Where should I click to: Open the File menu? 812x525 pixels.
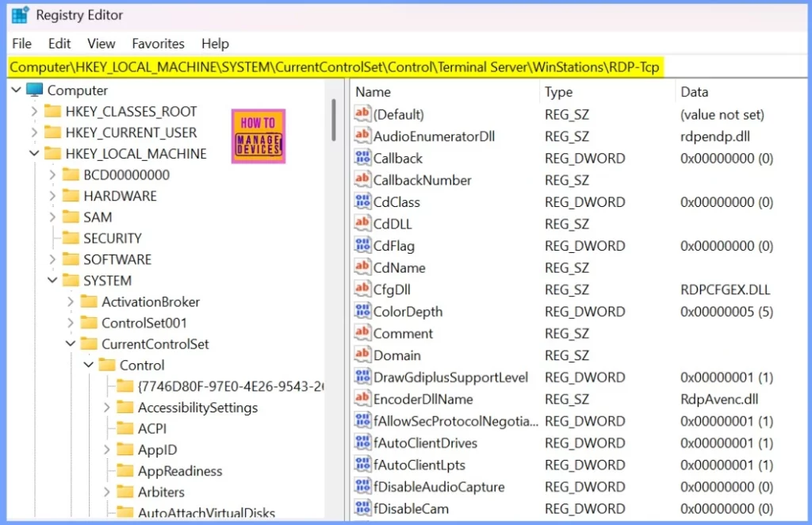pyautogui.click(x=21, y=44)
